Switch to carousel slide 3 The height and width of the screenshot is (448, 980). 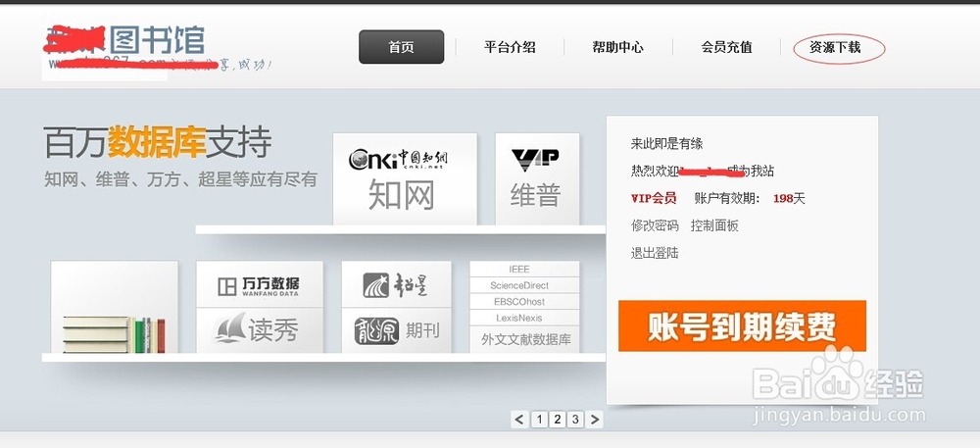point(575,420)
